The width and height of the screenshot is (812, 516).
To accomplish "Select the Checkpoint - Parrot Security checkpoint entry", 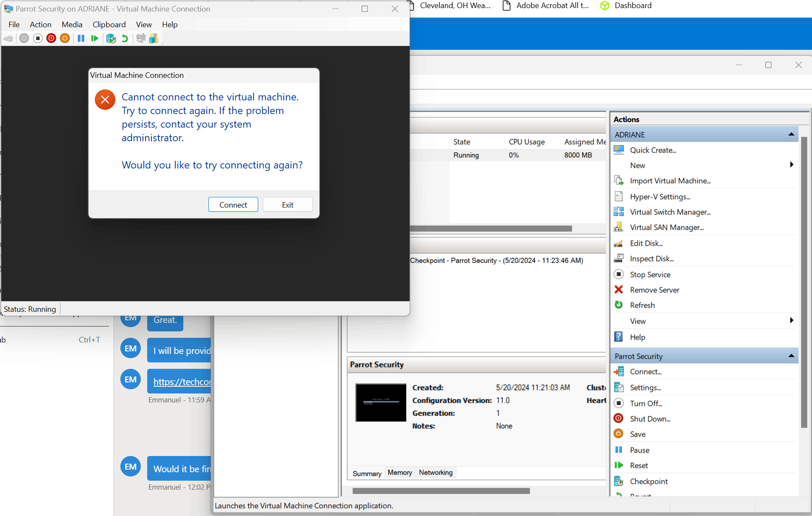I will 496,260.
